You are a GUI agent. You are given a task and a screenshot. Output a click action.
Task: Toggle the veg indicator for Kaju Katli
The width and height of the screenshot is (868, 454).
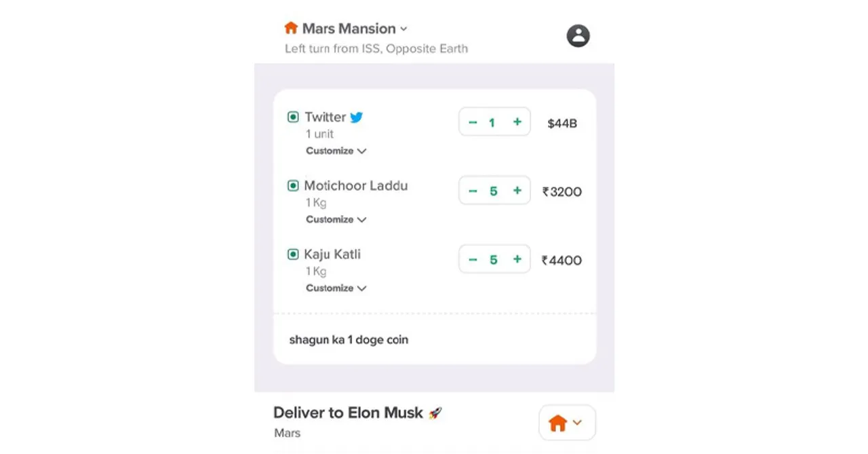click(292, 254)
